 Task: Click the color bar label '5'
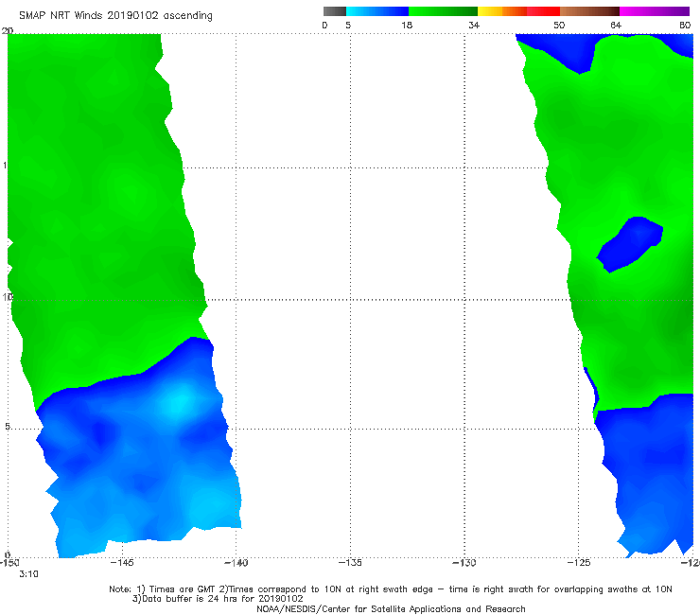tap(348, 26)
